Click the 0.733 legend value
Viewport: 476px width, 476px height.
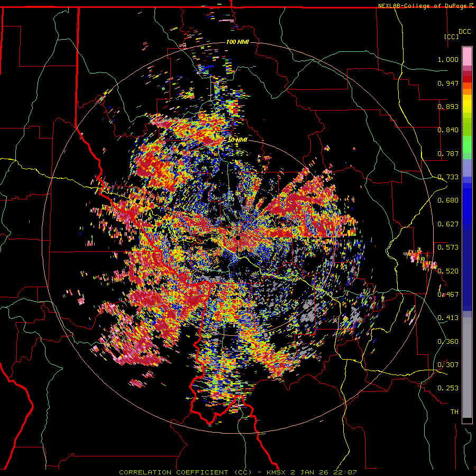[x=448, y=177]
